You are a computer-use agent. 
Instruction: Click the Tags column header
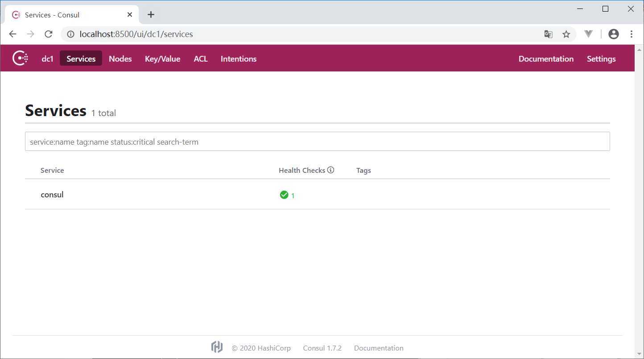tap(363, 170)
